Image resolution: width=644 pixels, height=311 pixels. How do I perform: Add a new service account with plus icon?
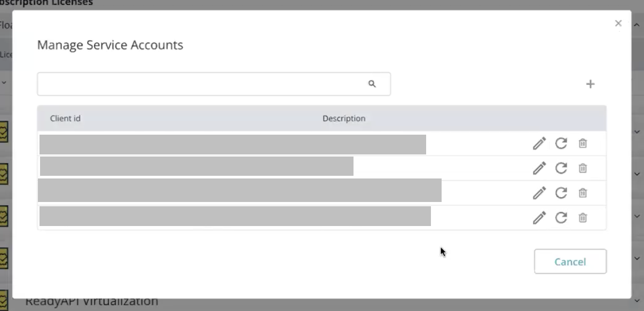click(591, 84)
